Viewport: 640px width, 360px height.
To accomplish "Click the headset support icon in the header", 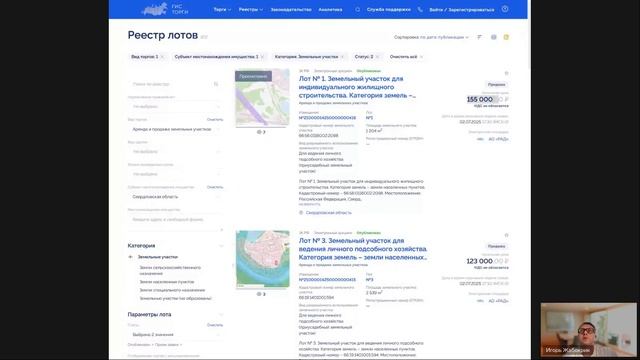I will pyautogui.click(x=358, y=9).
